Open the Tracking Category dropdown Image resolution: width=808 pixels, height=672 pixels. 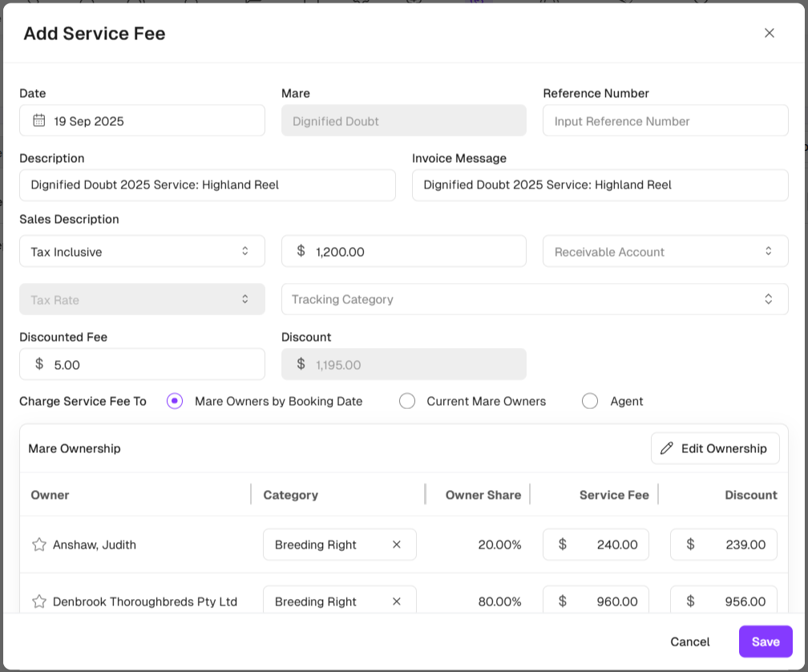(534, 299)
